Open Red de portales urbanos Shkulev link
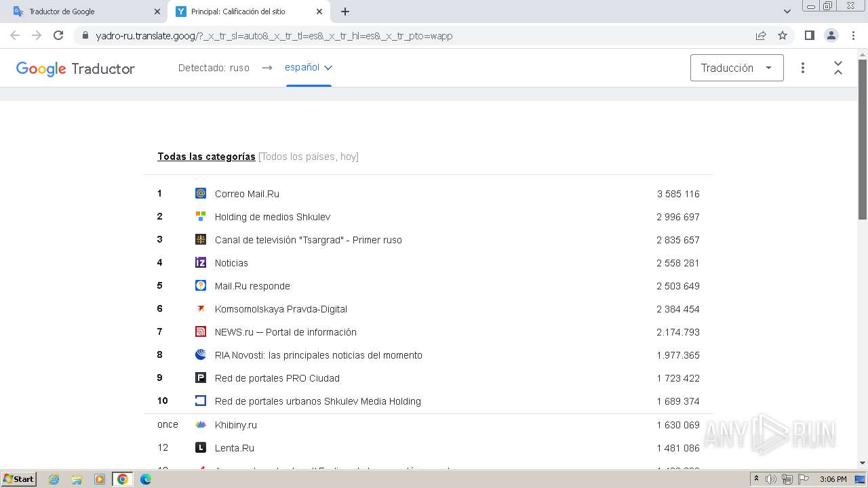The height and width of the screenshot is (488, 868). click(x=318, y=401)
